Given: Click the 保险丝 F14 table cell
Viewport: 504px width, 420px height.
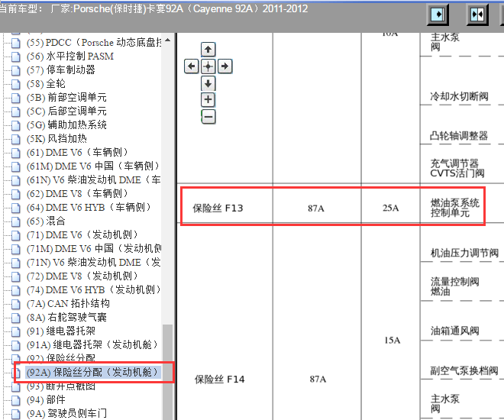Looking at the screenshot, I should [x=219, y=380].
